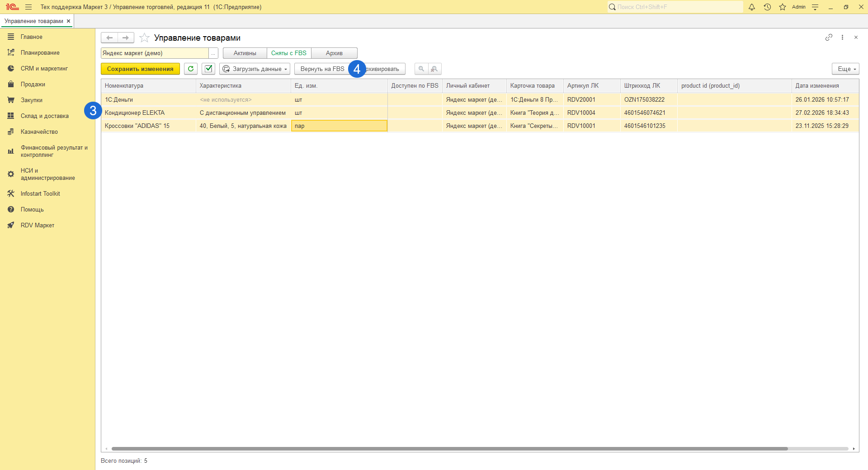Click the Вернуть на FBS button
The height and width of the screenshot is (470, 868).
point(322,69)
